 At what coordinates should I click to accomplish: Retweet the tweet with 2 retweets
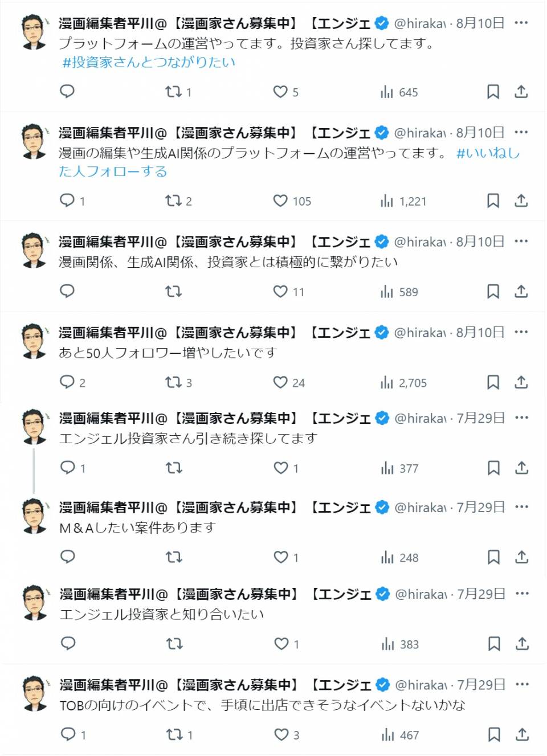173,201
